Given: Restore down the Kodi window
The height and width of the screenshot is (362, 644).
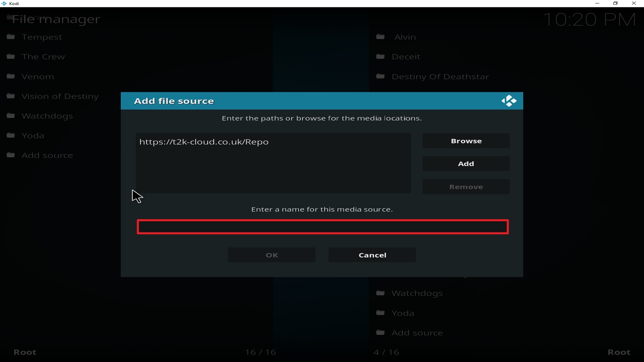Looking at the screenshot, I should (x=615, y=3).
